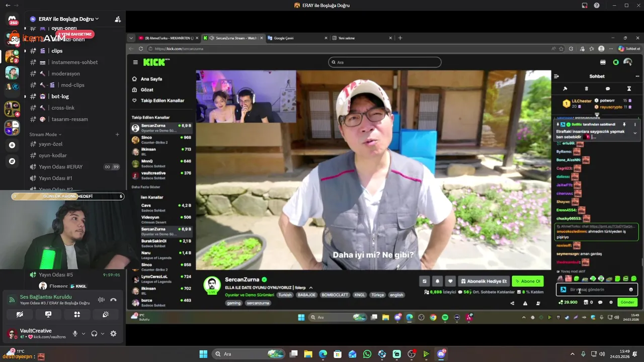The image size is (644, 362).
Task: Open a new browser tab with plus
Action: [x=400, y=38]
